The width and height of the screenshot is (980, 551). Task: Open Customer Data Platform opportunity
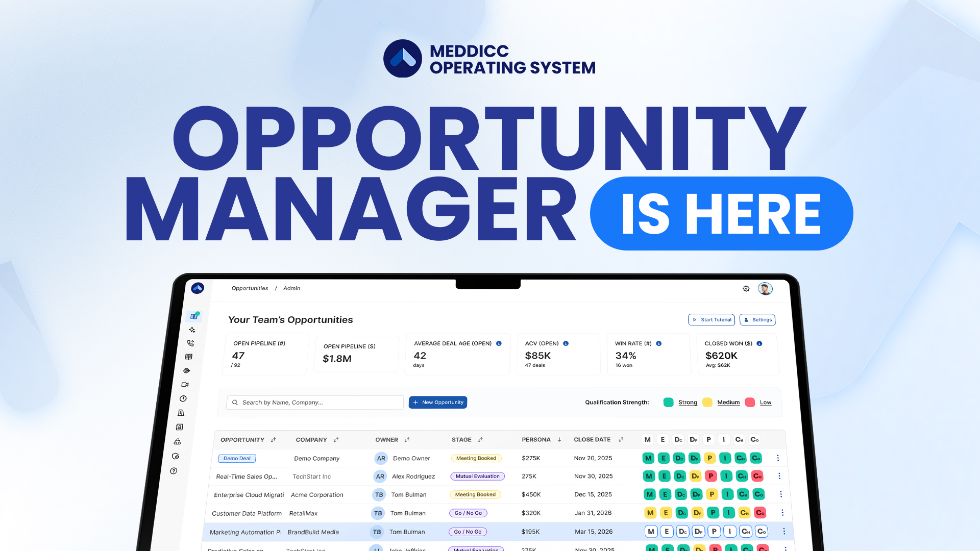(247, 513)
